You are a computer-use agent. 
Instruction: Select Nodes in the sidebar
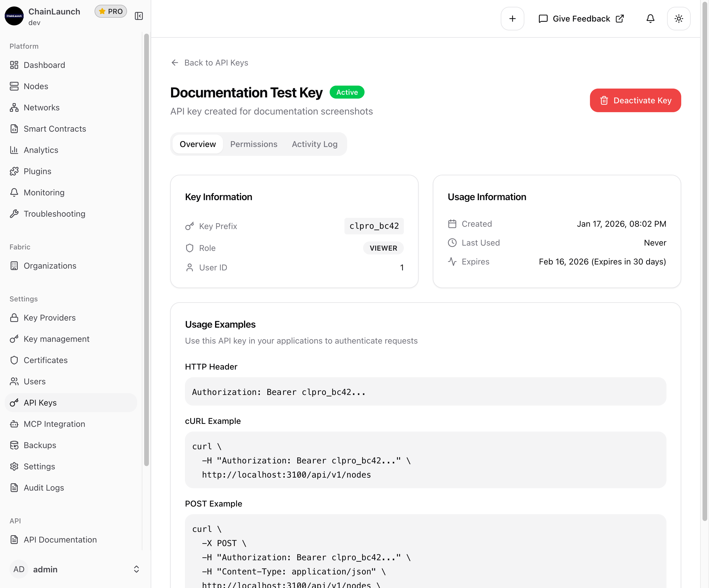pyautogui.click(x=36, y=86)
